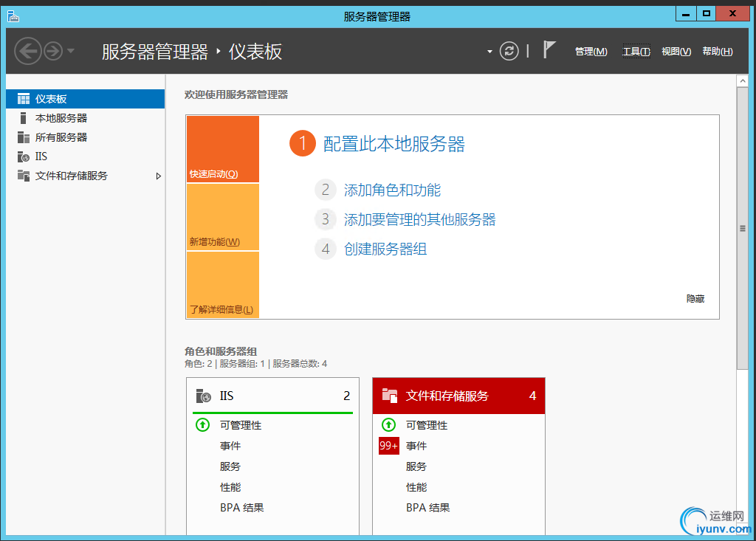756x541 pixels.
Task: Open the 工具(T) menu
Action: coord(636,51)
